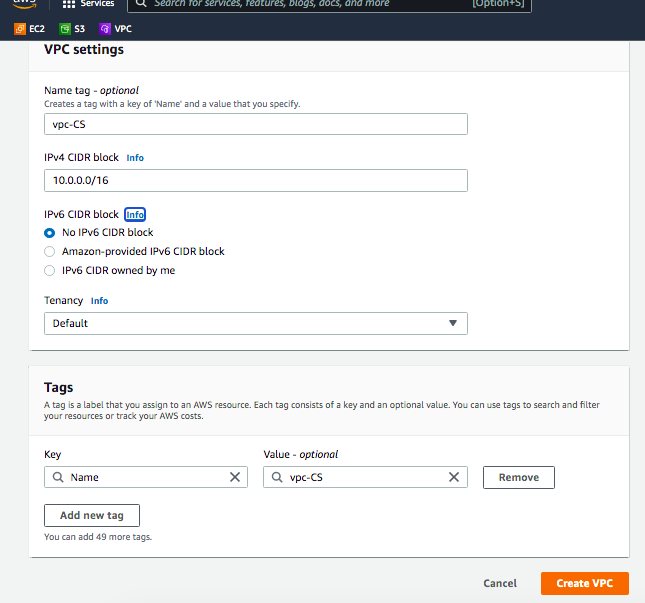The width and height of the screenshot is (645, 603).
Task: Click the Name tag input field
Action: point(256,123)
